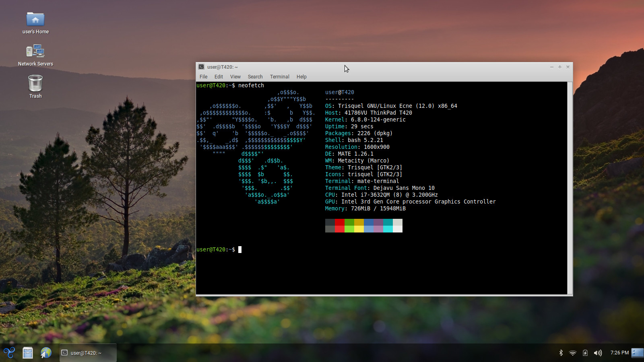The height and width of the screenshot is (362, 644).
Task: Click the 'WM: Metacity (Marco)' line
Action: point(357,160)
